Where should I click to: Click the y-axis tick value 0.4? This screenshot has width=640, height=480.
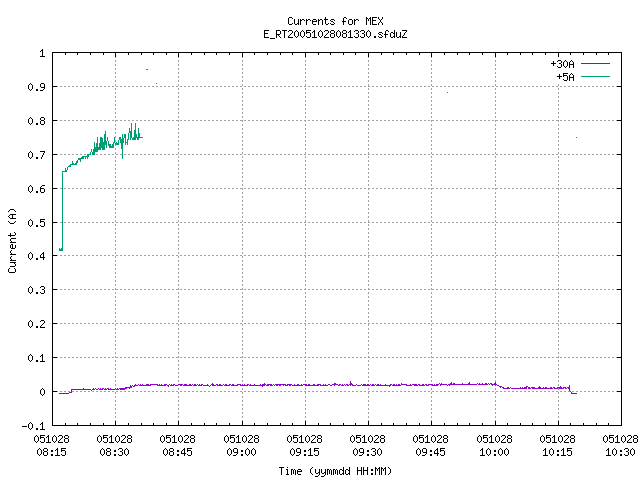(x=36, y=256)
